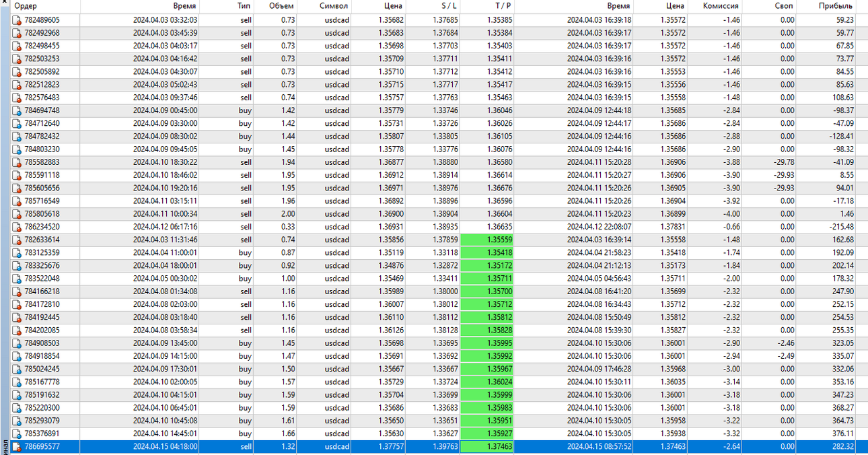
Task: Select order number 785024245
Action: pos(42,369)
